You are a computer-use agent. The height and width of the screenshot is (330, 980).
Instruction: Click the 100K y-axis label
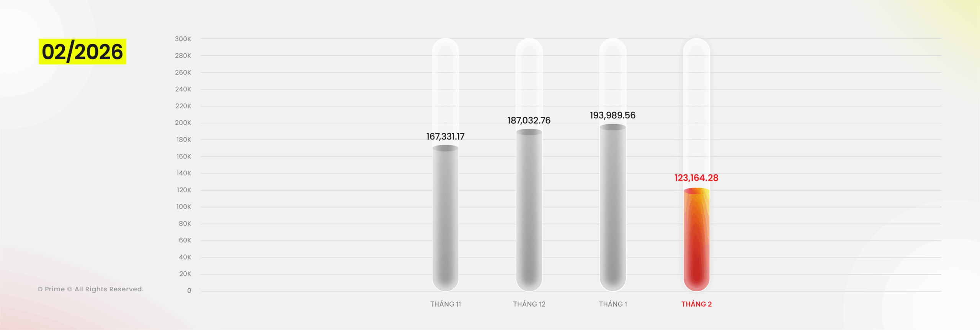click(183, 207)
